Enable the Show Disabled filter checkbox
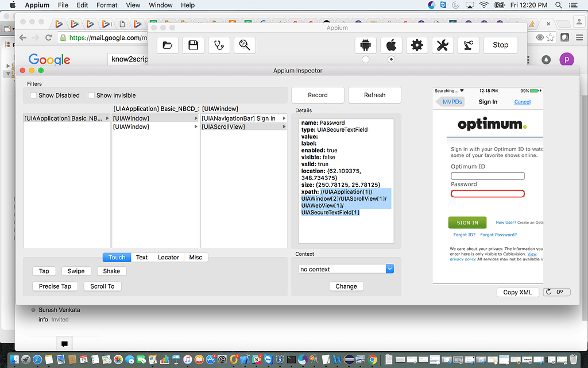Viewport: 588px width, 368px height. tap(33, 95)
